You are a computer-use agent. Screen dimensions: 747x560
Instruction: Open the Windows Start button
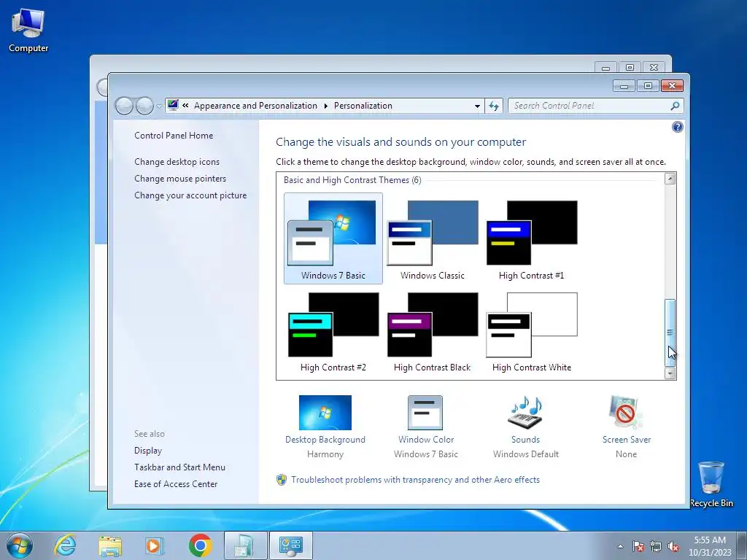[20, 545]
